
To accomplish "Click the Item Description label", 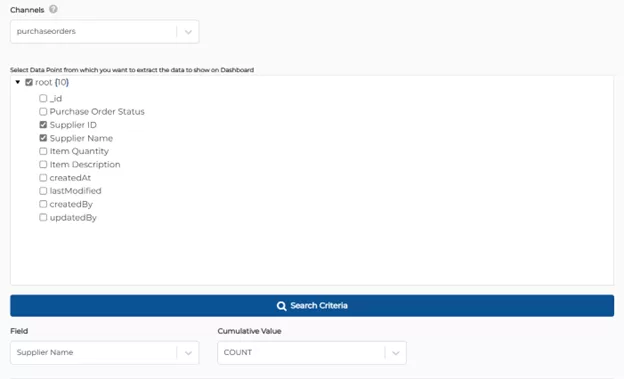I will [x=85, y=164].
